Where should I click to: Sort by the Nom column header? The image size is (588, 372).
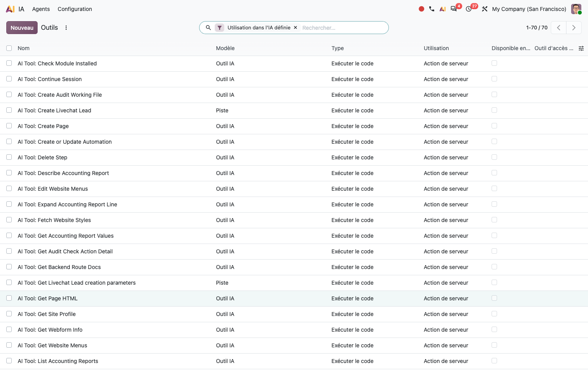(x=24, y=48)
